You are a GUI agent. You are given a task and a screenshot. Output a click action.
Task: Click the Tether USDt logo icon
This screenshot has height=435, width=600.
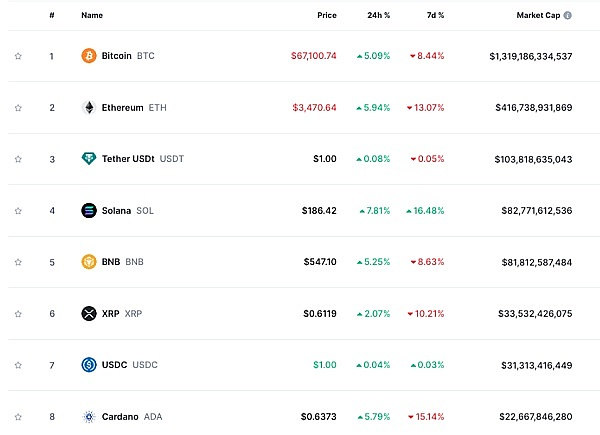pos(89,159)
